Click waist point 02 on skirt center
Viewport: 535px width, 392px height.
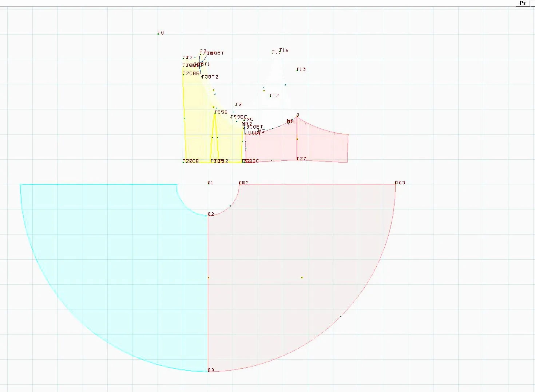[211, 214]
